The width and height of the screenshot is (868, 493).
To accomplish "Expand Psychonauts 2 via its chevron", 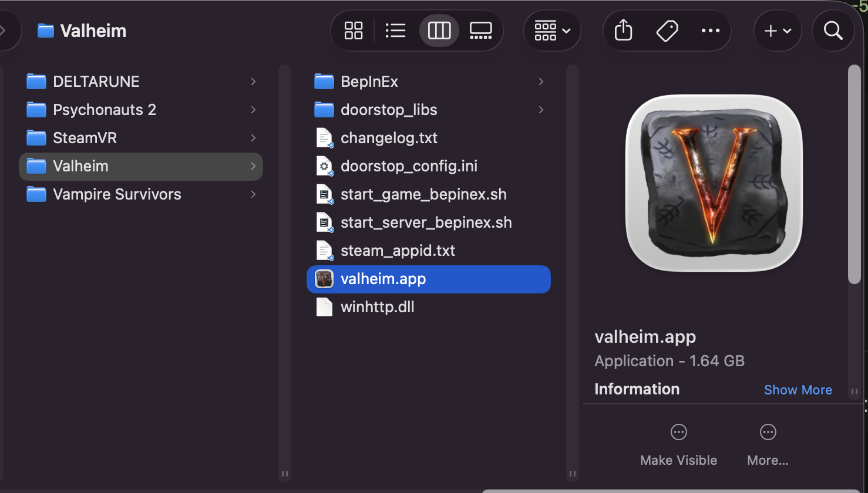I will pyautogui.click(x=253, y=110).
